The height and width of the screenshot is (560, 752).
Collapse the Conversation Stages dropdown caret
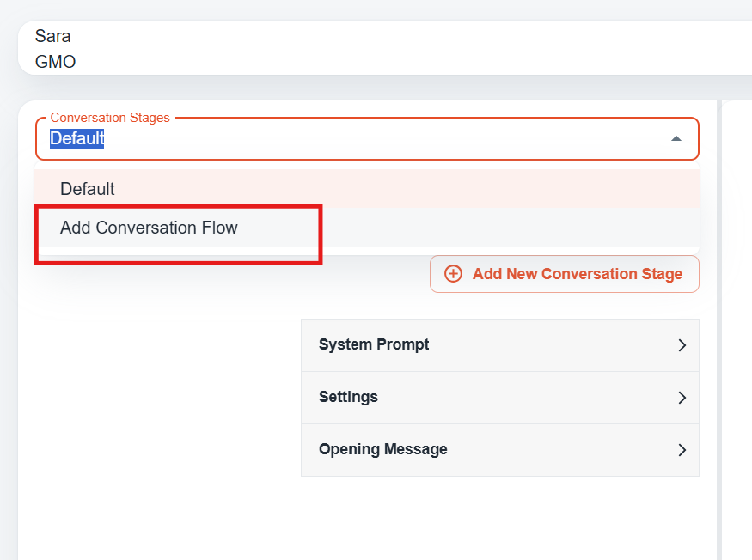(x=676, y=138)
